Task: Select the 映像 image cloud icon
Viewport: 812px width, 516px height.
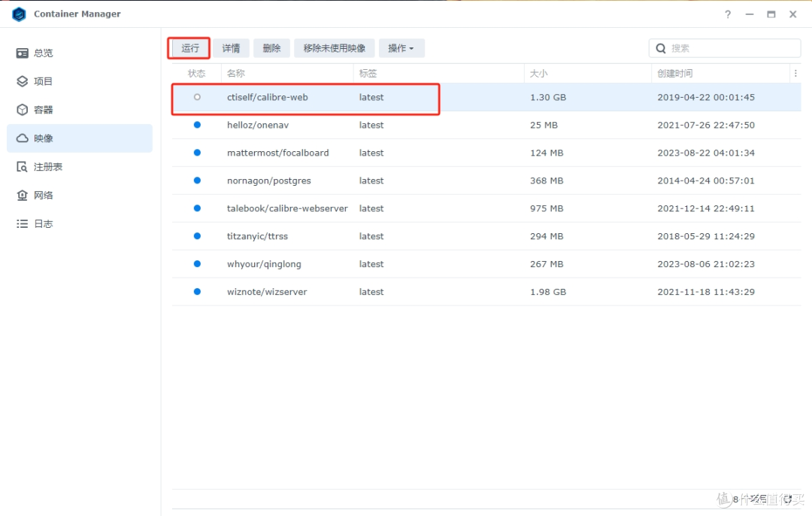Action: 22,138
